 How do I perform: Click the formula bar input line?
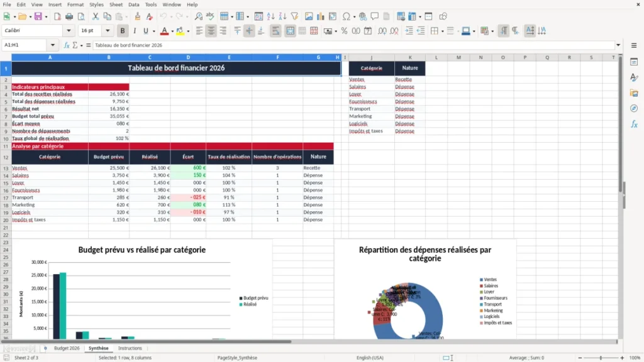(x=353, y=45)
